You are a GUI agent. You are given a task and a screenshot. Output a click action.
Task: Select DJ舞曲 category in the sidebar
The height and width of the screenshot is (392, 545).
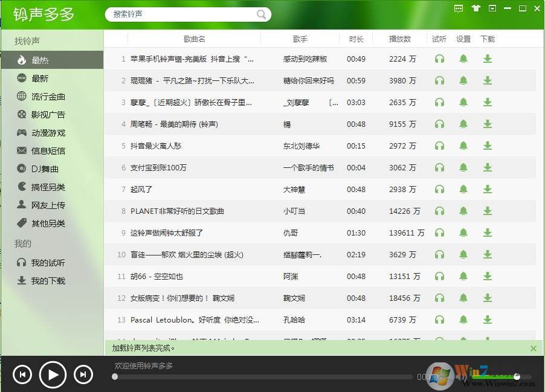[39, 169]
